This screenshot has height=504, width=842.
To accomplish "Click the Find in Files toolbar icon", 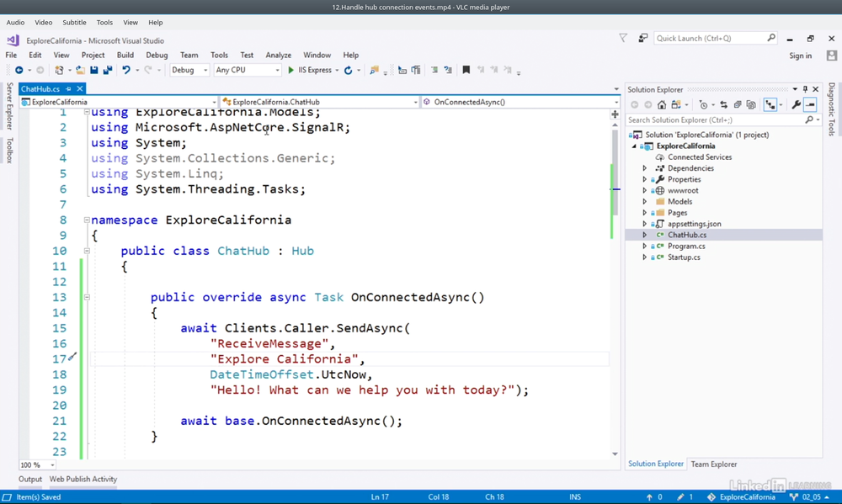I will (375, 70).
